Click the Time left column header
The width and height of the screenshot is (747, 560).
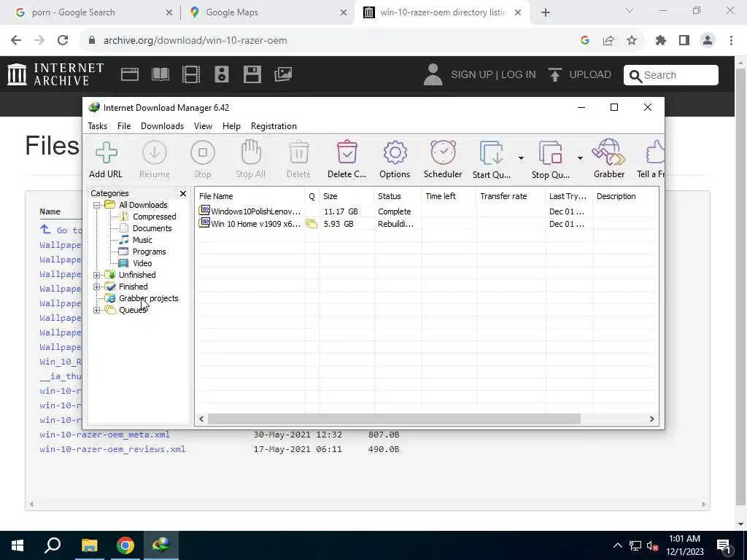[x=449, y=196]
